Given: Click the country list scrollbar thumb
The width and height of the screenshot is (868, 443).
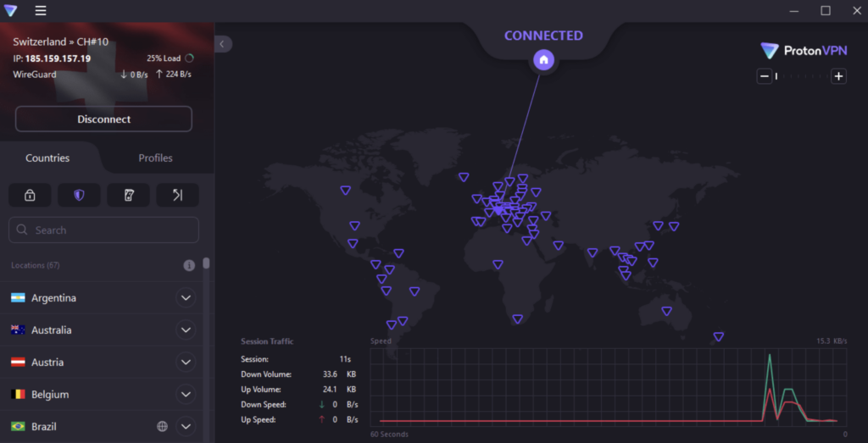Looking at the screenshot, I should (x=207, y=263).
